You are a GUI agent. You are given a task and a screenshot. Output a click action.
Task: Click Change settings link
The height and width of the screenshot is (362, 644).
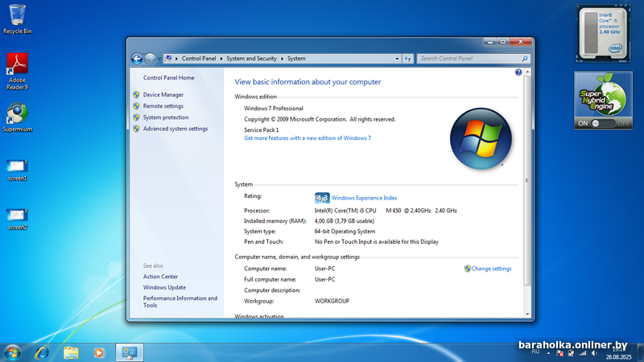tap(491, 269)
